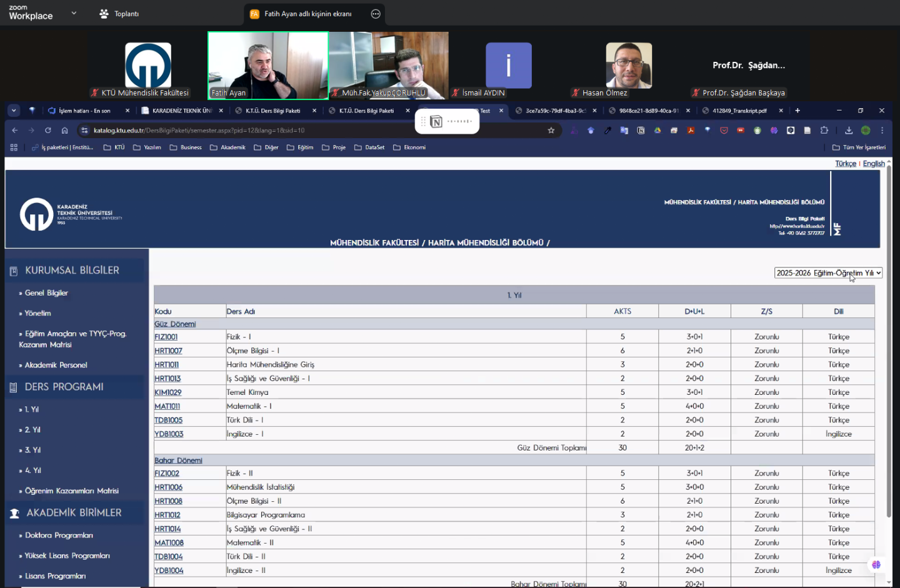The image size is (900, 588).
Task: Open the Google Translate extension icon
Action: pos(624,131)
